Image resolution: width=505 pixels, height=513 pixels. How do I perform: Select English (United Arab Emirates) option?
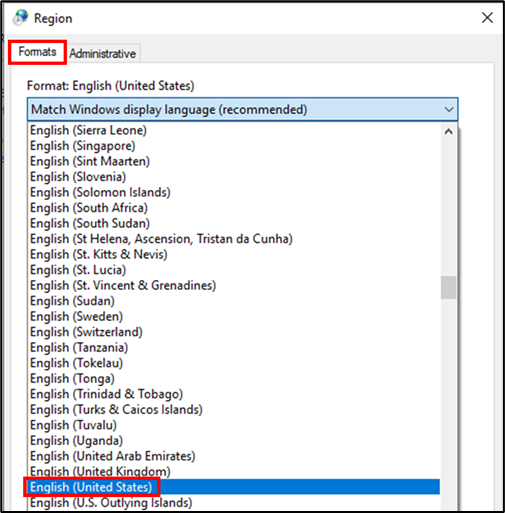(x=234, y=456)
